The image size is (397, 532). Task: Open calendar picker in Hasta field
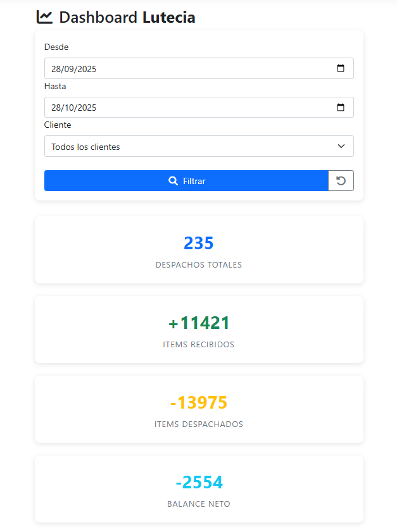(341, 107)
